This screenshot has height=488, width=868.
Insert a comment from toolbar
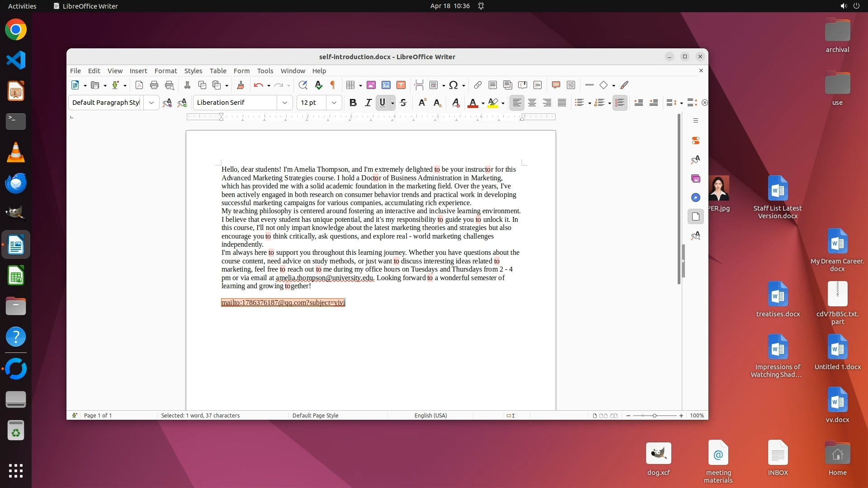tap(556, 85)
